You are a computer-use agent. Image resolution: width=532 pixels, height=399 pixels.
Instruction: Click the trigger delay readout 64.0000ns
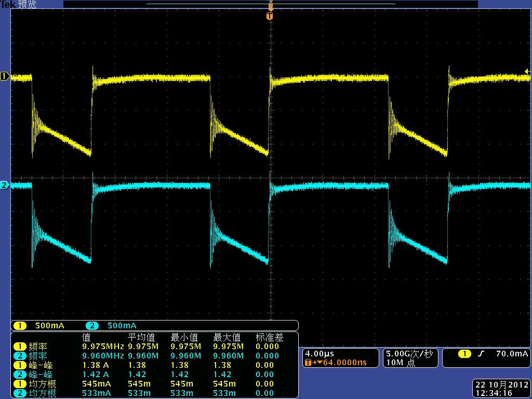tap(344, 362)
